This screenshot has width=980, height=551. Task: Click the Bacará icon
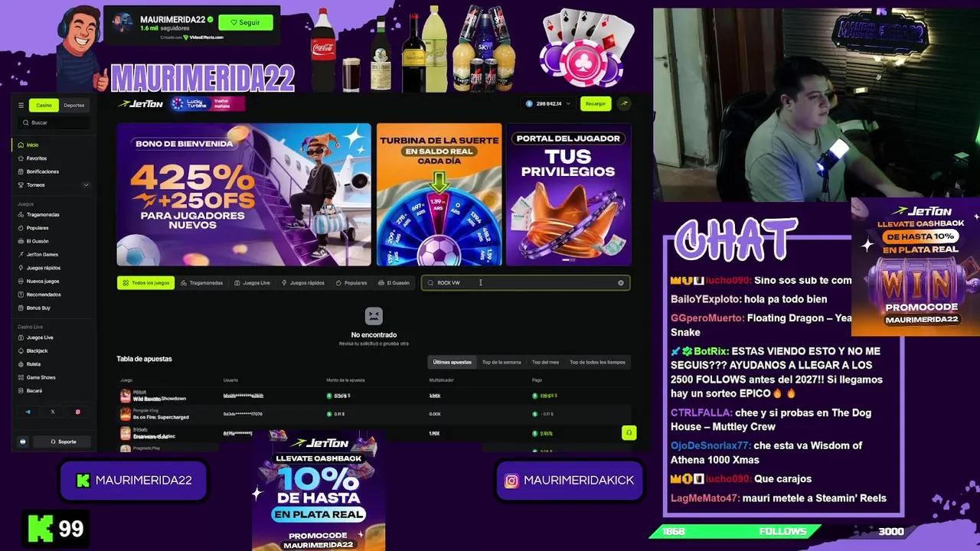pos(21,391)
